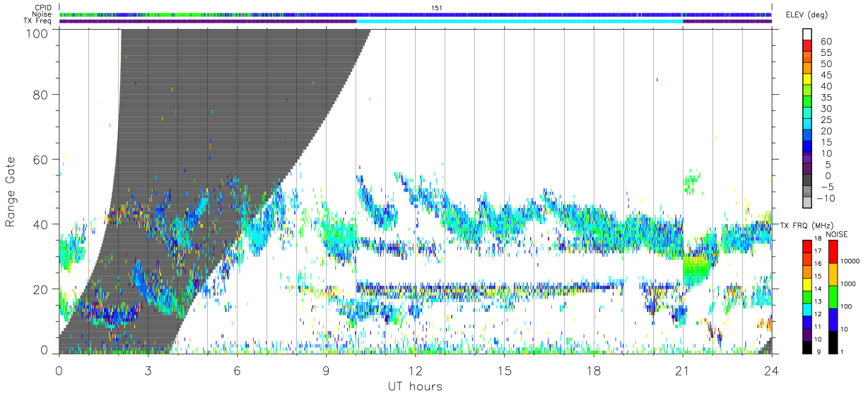Click the '100' tick on Range Gate axis

coord(38,33)
